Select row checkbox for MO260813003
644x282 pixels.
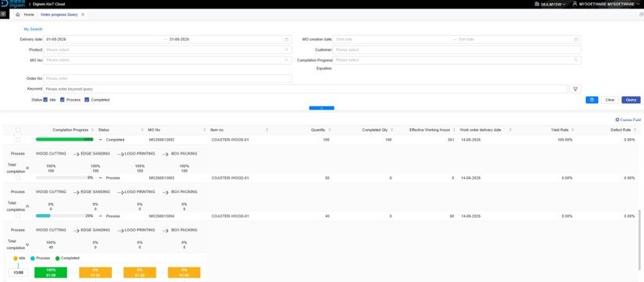(x=18, y=178)
